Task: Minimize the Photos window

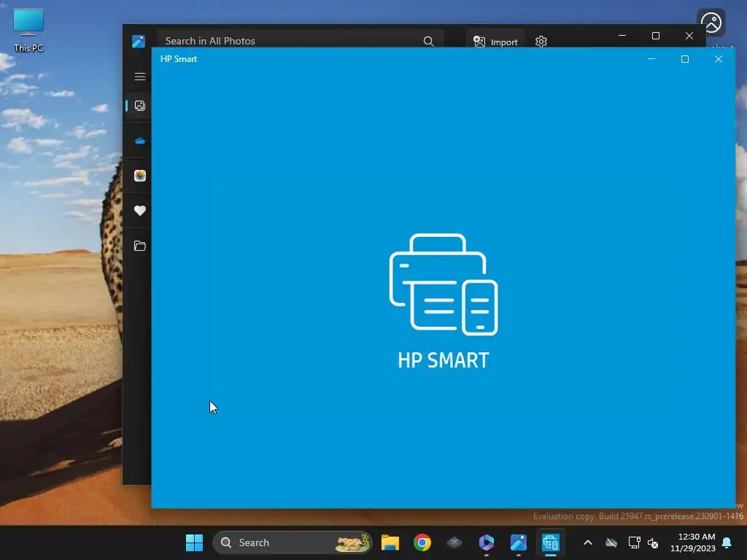Action: (x=622, y=36)
